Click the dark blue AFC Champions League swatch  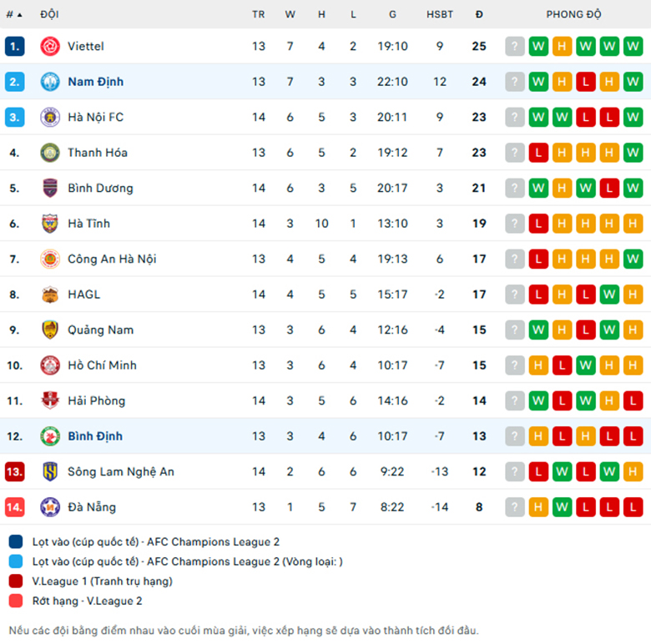16,541
